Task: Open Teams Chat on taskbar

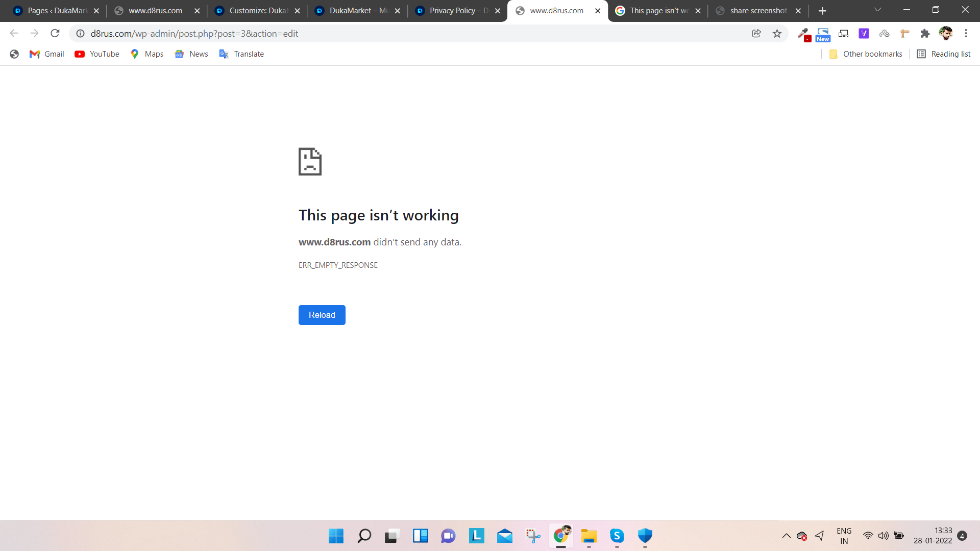Action: pyautogui.click(x=448, y=536)
